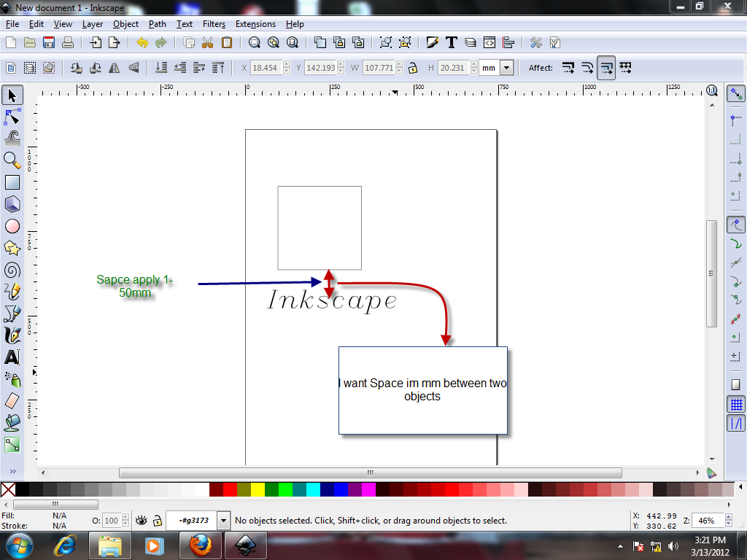Click the Save document icon

tap(50, 42)
